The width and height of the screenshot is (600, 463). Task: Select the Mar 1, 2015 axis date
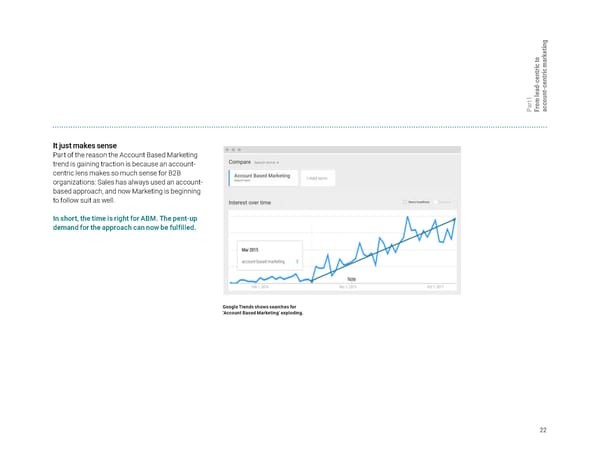[348, 287]
